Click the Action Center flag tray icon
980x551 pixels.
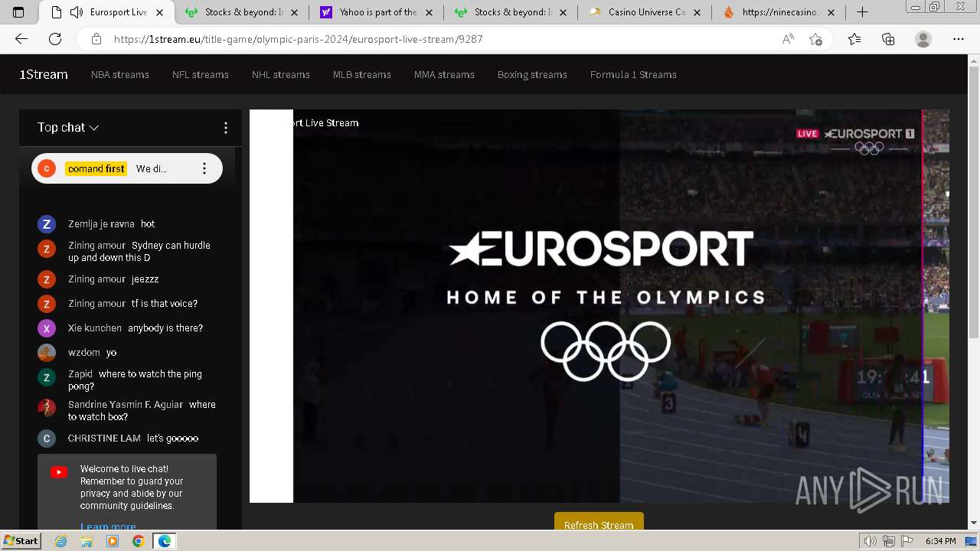(x=906, y=541)
